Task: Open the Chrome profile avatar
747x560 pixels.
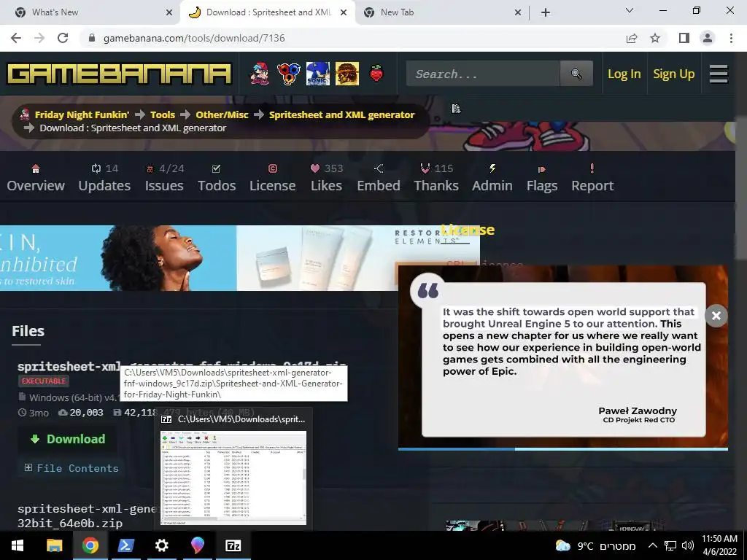Action: 708,38
